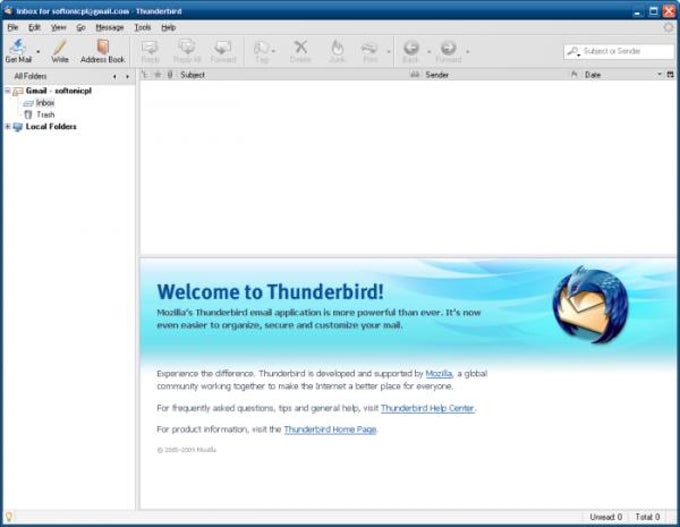Open the Edit menu
Screen dimensions: 680x527
[34, 27]
